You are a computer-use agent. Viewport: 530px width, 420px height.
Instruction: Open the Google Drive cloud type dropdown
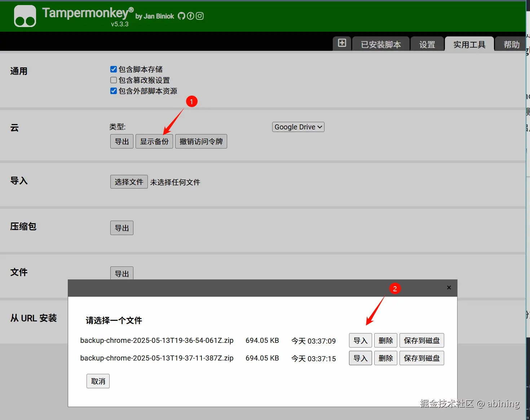[x=298, y=127]
